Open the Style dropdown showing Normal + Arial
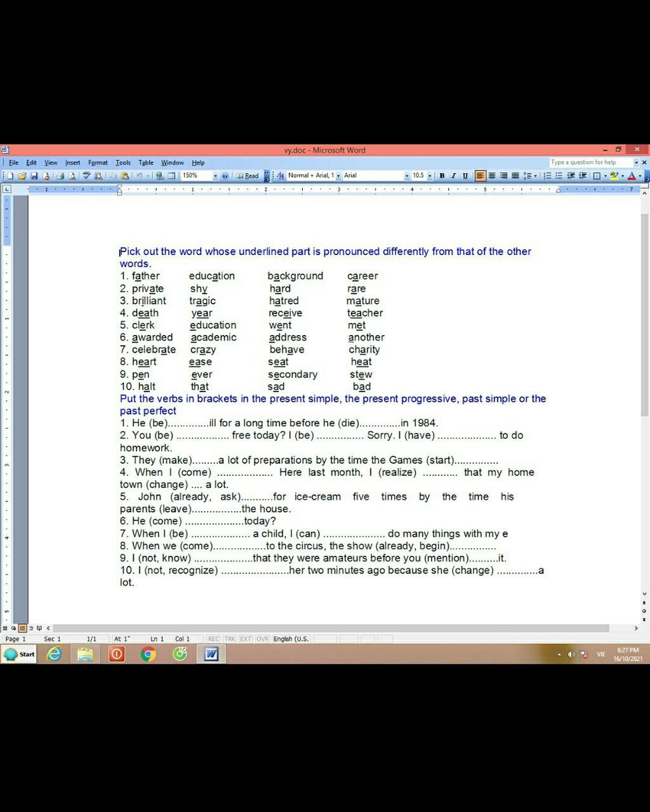This screenshot has width=650, height=812. tap(338, 176)
